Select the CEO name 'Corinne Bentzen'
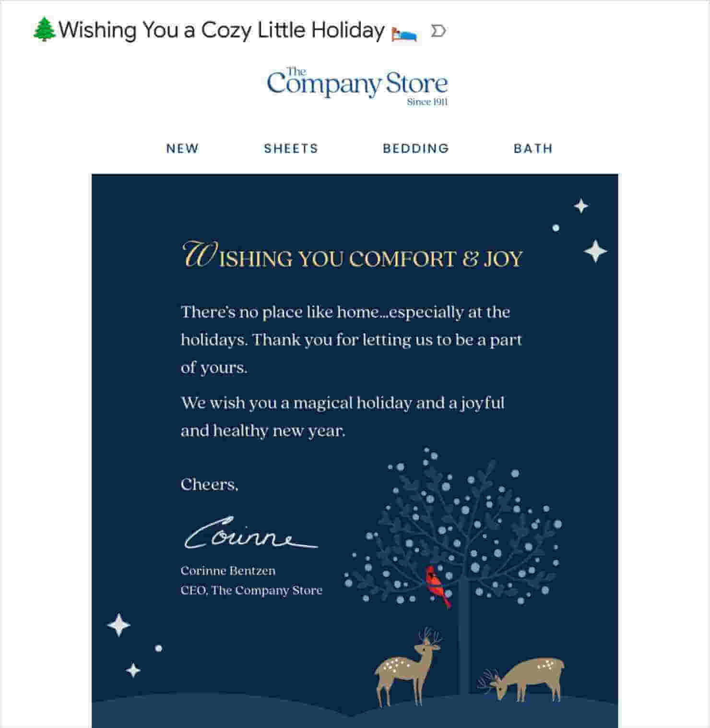The image size is (710, 728). 228,571
